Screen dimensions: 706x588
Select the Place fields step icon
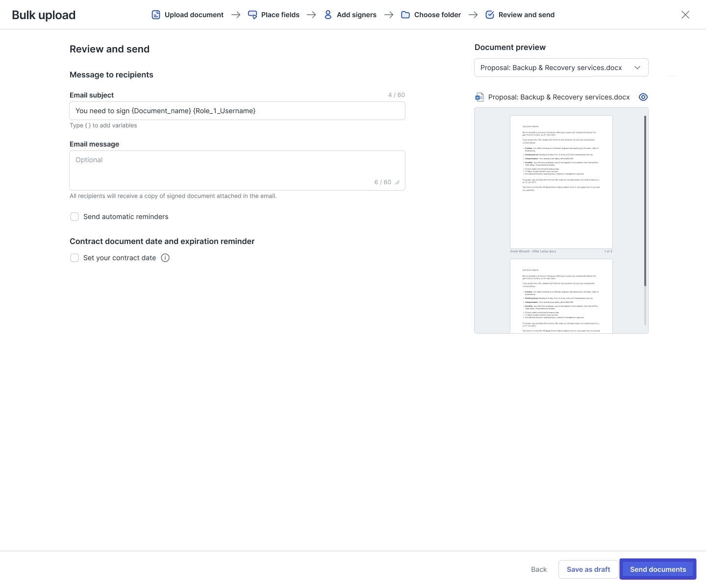pyautogui.click(x=252, y=15)
